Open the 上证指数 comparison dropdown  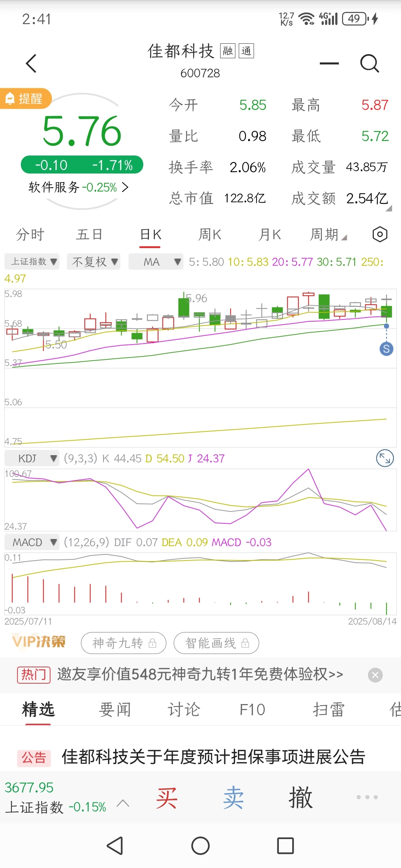[x=32, y=262]
